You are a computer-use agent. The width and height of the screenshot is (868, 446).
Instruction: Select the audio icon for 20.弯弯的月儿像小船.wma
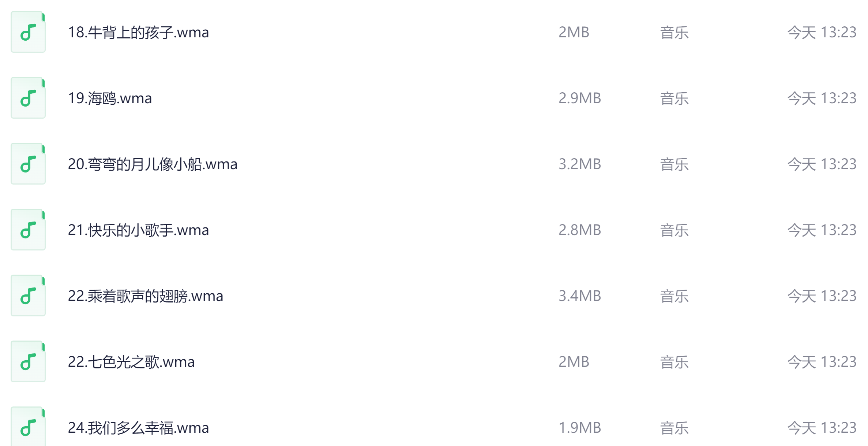[x=28, y=164]
